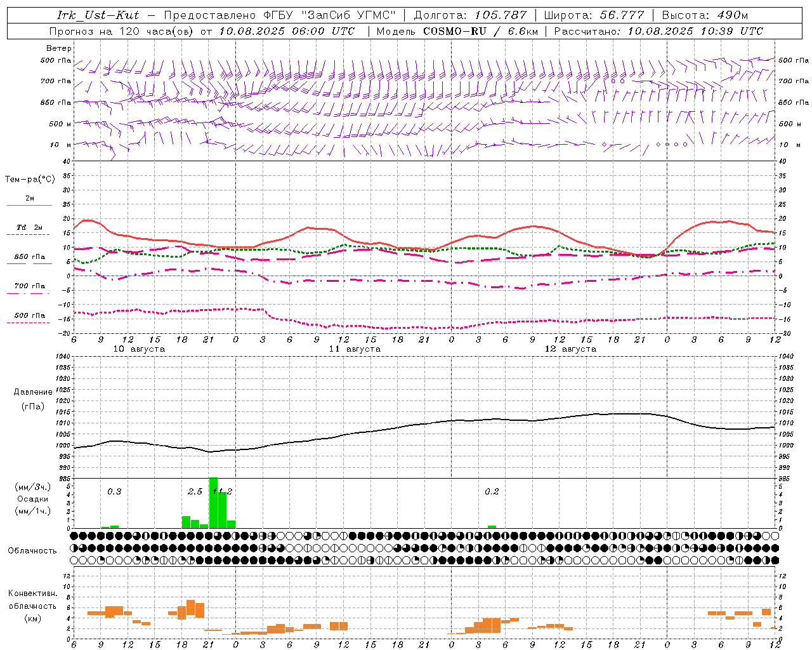Click the "700 гПа" temperature legend label
Image resolution: width=812 pixels, height=650 pixels.
click(29, 286)
